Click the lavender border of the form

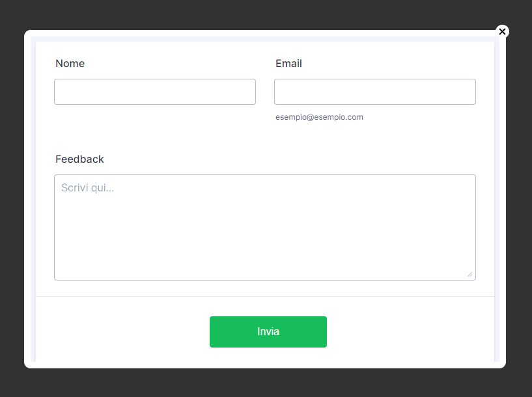pos(33,195)
